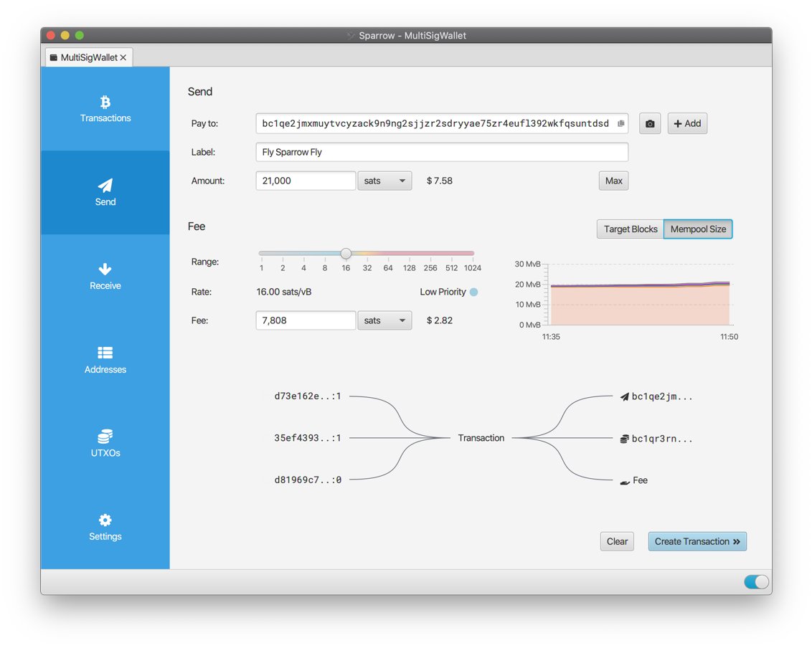Click the fee range slider handle
Image resolution: width=812 pixels, height=648 pixels.
click(x=346, y=253)
